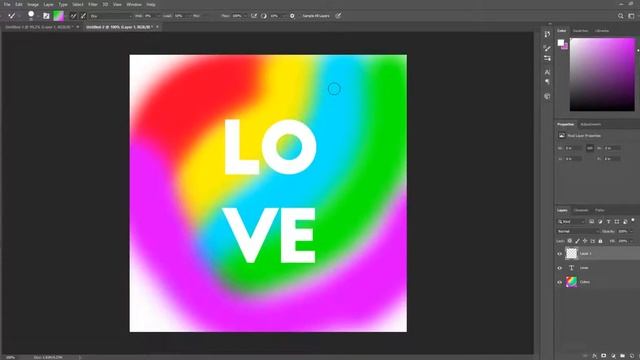Toggle lock image pixels brush icon
The height and width of the screenshot is (360, 640).
click(x=577, y=241)
